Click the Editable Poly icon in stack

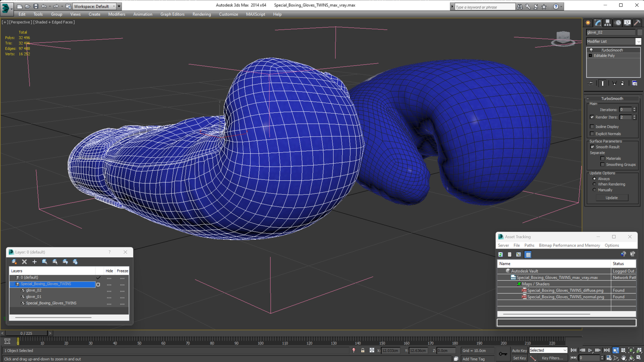[591, 55]
